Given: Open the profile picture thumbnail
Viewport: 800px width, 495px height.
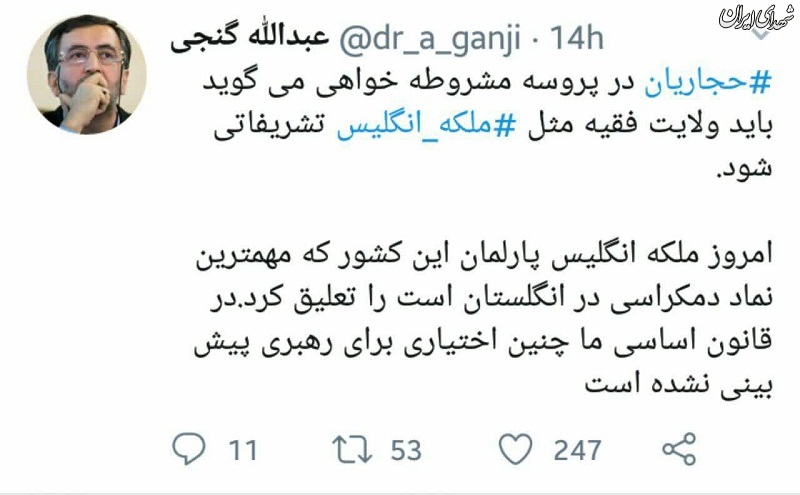Looking at the screenshot, I should pos(86,74).
